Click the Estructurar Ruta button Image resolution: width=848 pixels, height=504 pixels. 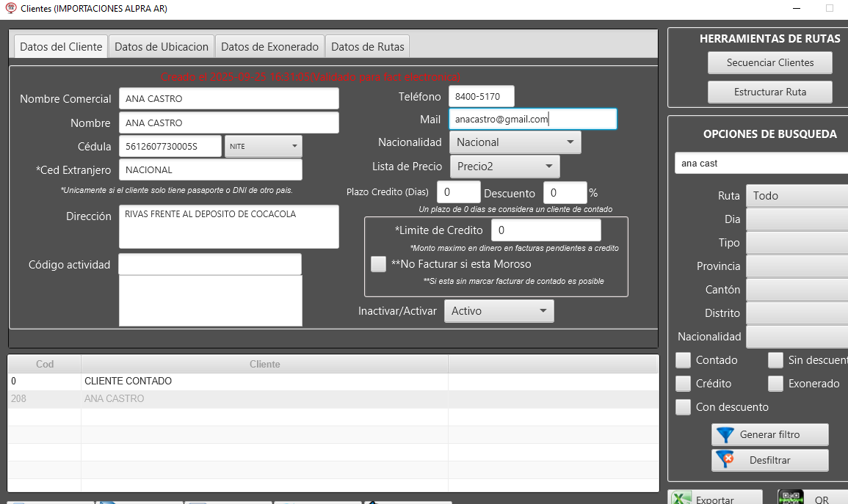coord(769,92)
